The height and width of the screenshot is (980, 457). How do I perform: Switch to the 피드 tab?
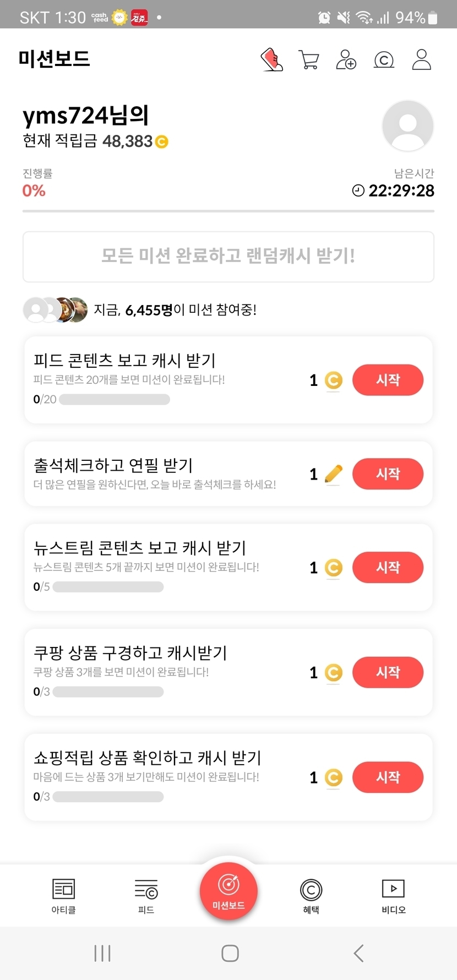(146, 895)
